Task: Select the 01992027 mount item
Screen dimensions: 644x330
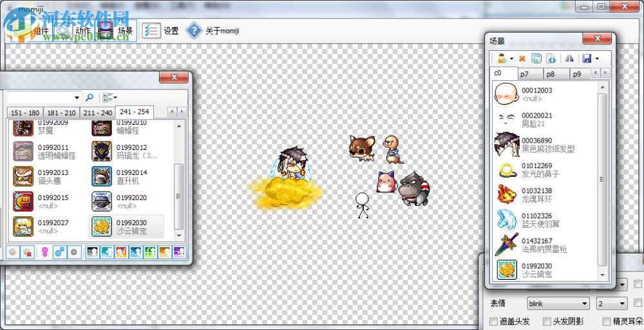Action: (48, 226)
